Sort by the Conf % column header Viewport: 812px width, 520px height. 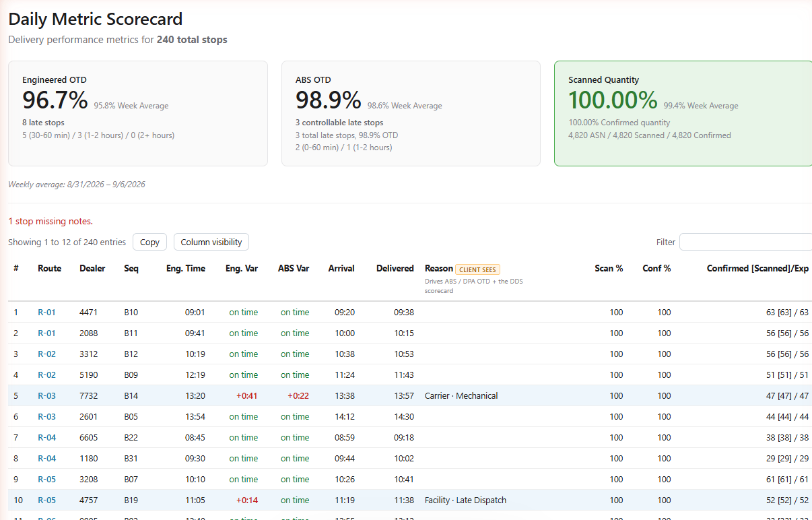pos(656,268)
